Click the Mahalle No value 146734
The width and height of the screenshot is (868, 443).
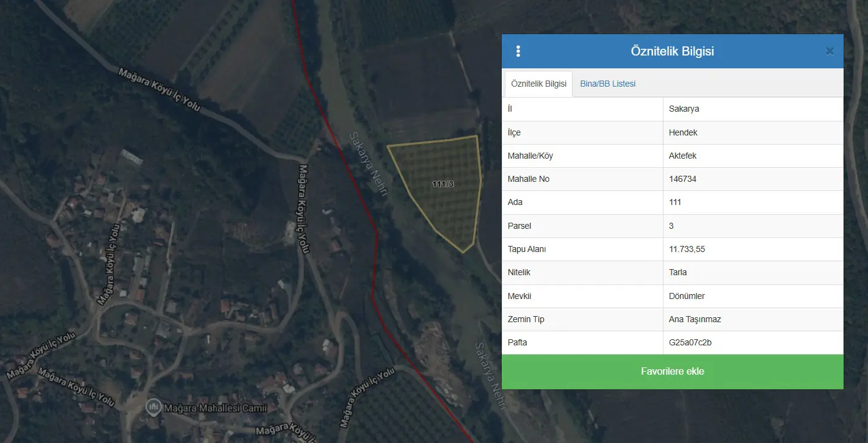click(682, 179)
